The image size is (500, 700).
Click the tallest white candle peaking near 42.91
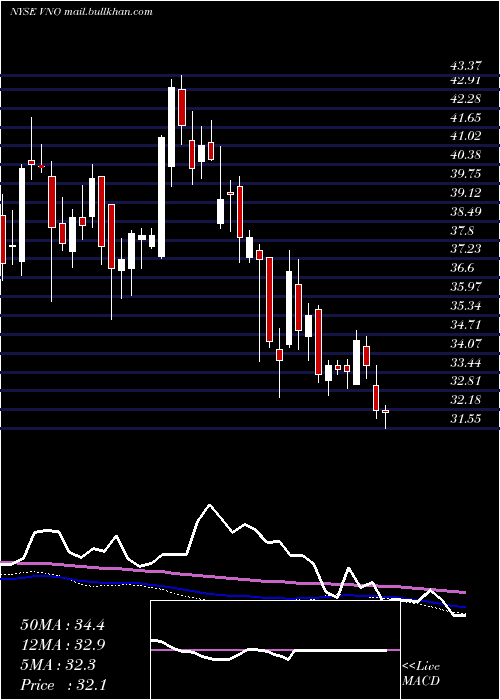pos(171,127)
